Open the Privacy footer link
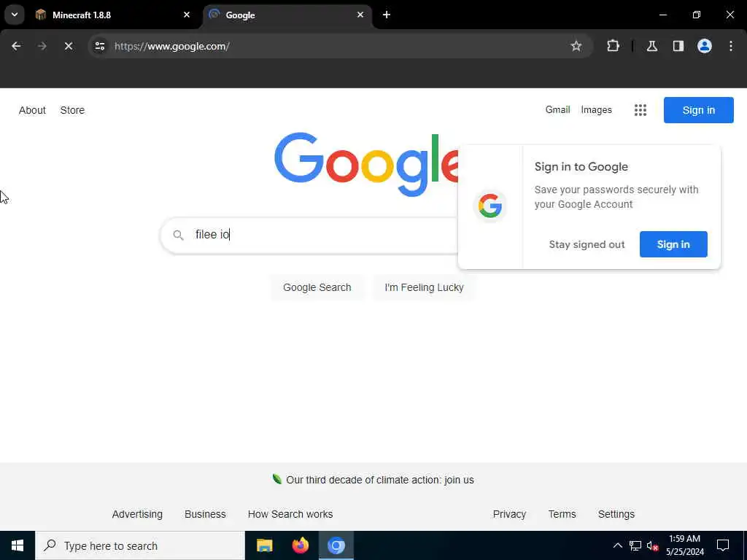 click(x=509, y=514)
